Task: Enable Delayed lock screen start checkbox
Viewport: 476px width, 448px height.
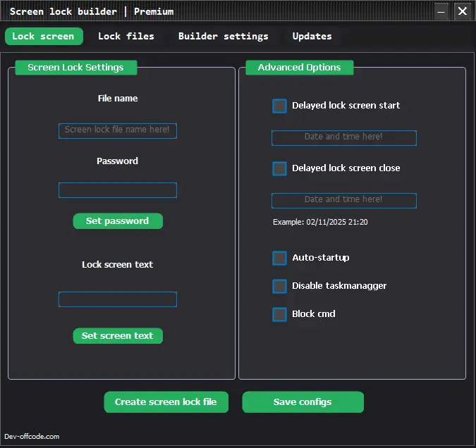Action: (x=279, y=106)
